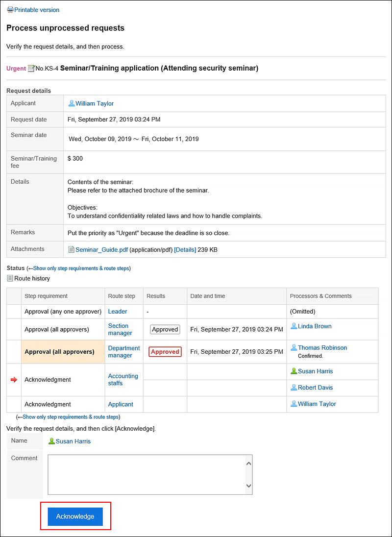Open the Printable version link
Viewport: 392px width, 537px height.
point(37,10)
